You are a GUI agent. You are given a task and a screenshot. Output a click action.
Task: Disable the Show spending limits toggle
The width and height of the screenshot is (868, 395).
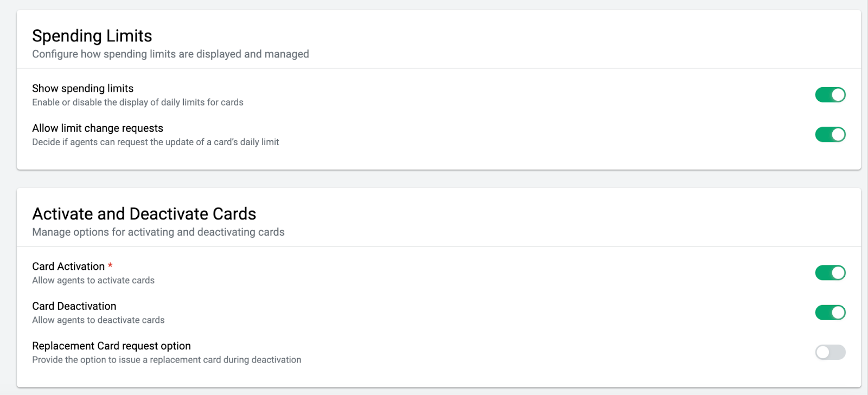830,95
